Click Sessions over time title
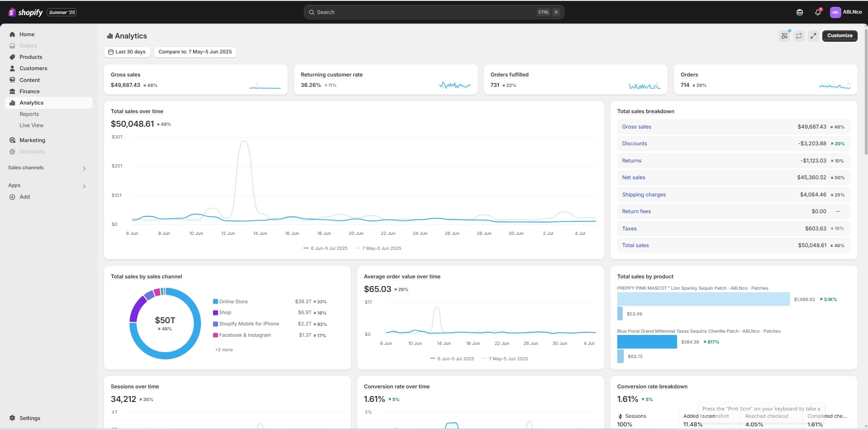The image size is (868, 430). 135,387
